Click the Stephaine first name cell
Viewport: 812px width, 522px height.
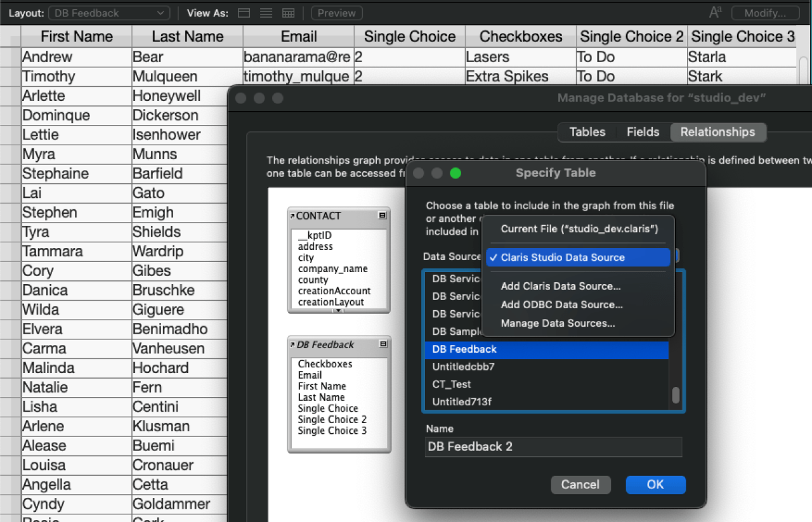click(77, 174)
